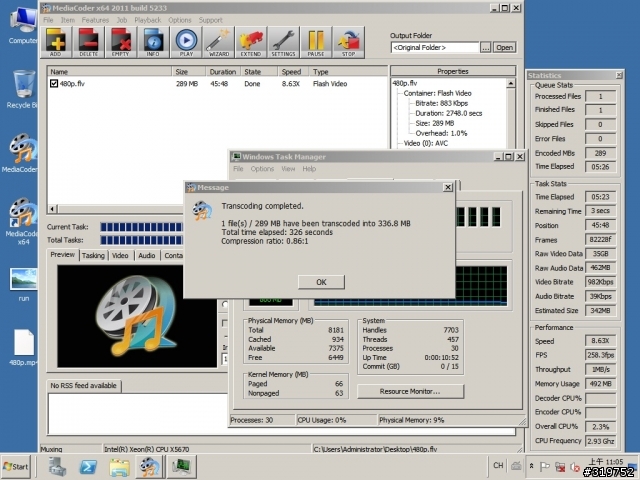This screenshot has height=480, width=640.
Task: Click OK in the Message dialog
Action: (321, 282)
